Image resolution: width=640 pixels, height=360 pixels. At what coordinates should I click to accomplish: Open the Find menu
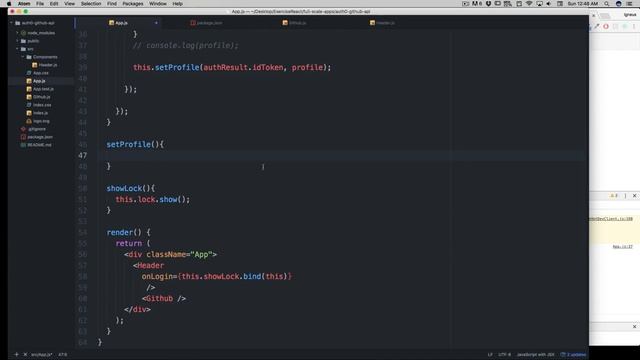(x=112, y=4)
